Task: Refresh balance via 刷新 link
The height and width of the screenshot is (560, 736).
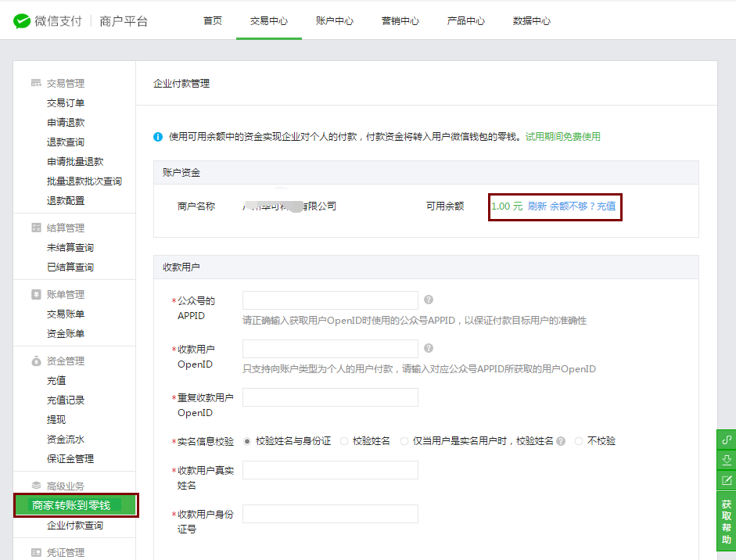Action: [537, 206]
